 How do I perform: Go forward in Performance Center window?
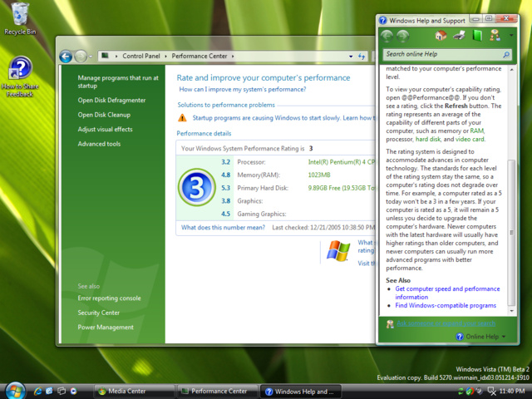tap(81, 57)
